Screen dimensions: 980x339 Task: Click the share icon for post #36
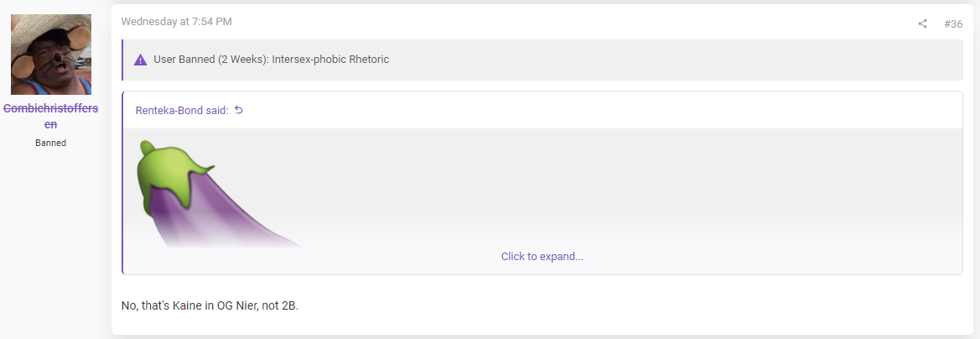point(922,23)
